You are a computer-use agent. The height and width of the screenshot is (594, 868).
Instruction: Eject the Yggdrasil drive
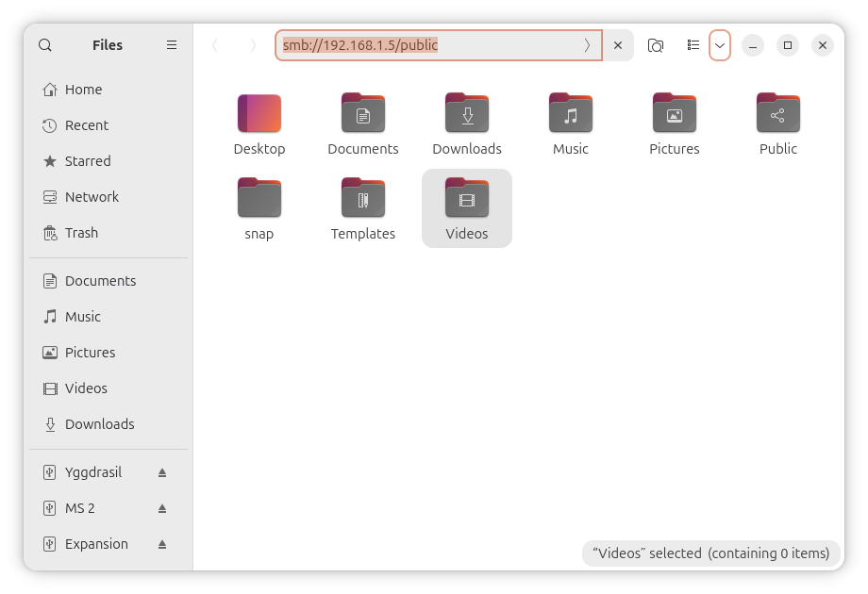(162, 472)
